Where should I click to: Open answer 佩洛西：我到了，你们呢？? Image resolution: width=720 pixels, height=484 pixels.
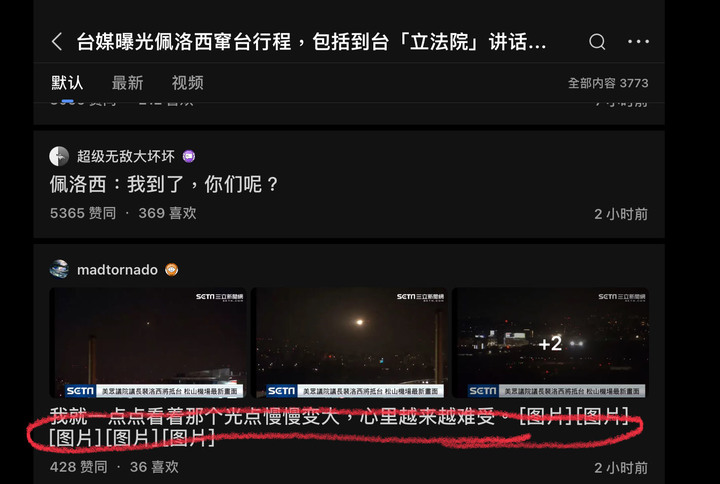(x=164, y=185)
